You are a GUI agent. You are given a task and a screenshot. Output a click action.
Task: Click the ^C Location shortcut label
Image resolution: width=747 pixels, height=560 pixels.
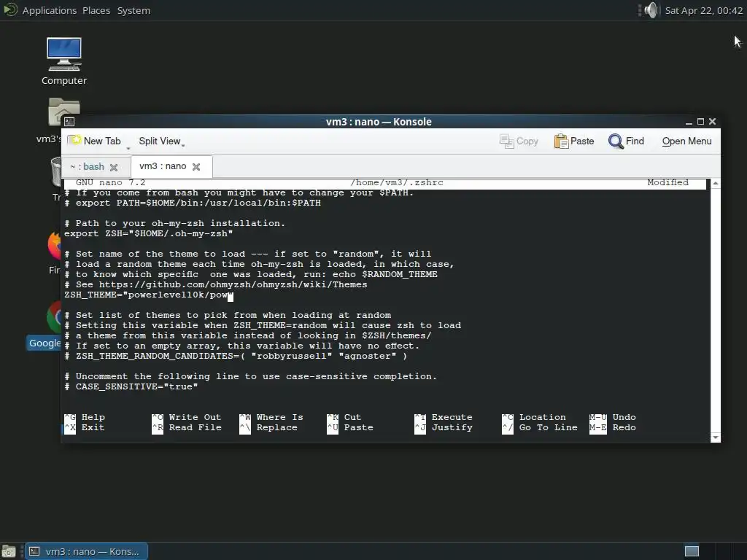click(533, 418)
